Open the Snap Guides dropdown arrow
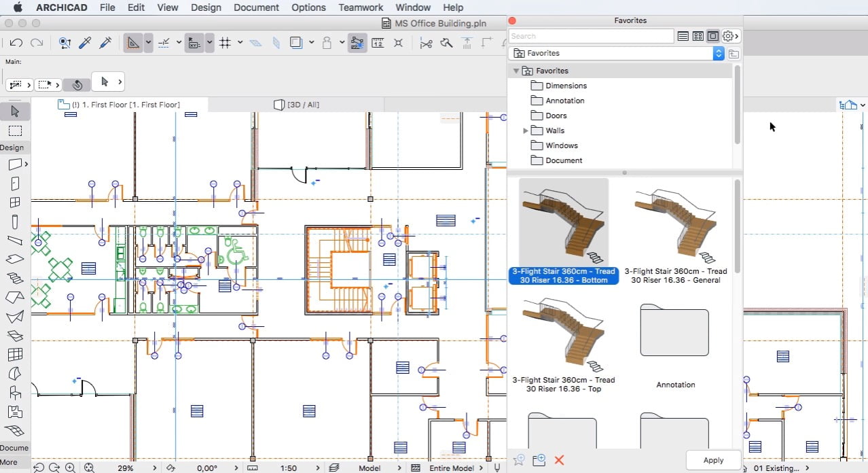The height and width of the screenshot is (473, 868). coord(179,43)
